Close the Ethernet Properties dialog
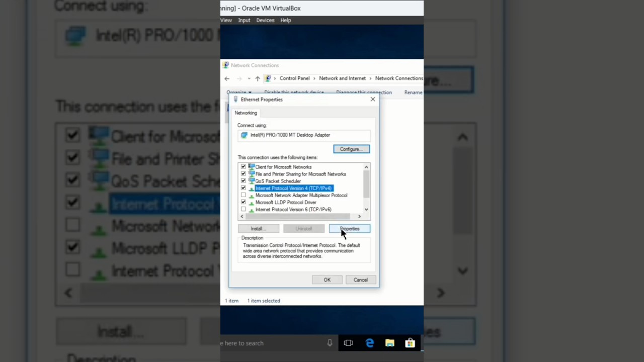The image size is (644, 362). coord(373,99)
